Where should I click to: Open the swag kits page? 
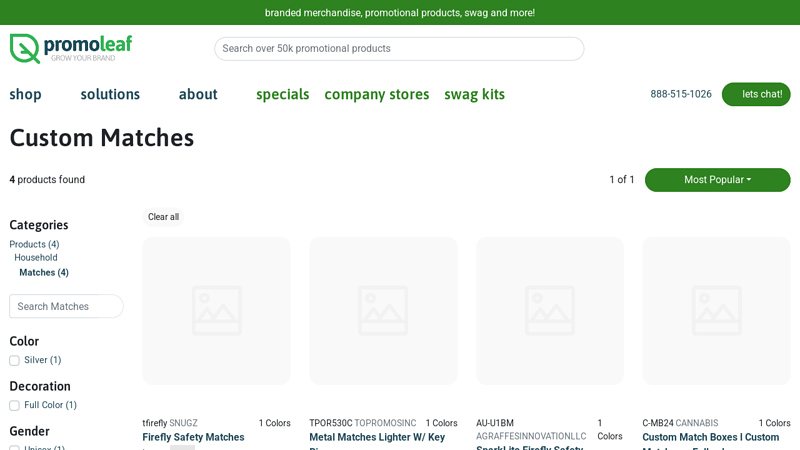(x=474, y=94)
